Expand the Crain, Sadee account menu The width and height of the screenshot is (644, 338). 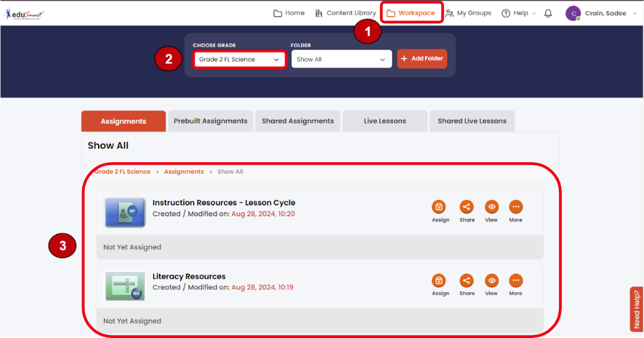coord(601,13)
